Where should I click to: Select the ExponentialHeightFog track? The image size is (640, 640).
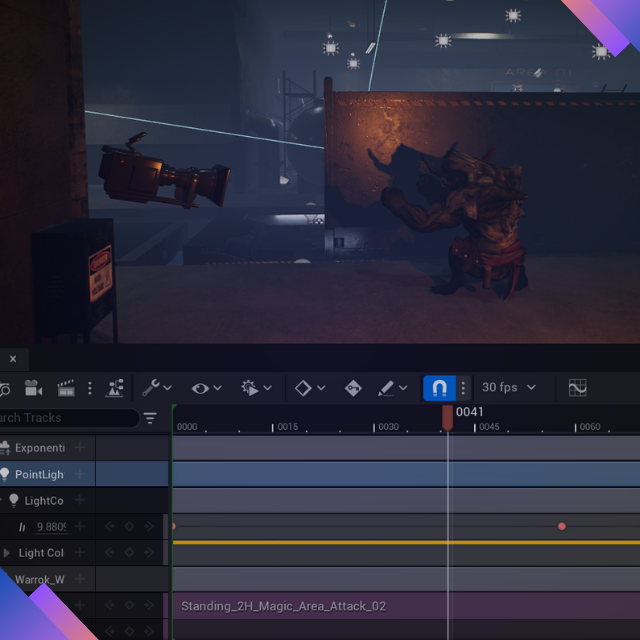point(39,448)
